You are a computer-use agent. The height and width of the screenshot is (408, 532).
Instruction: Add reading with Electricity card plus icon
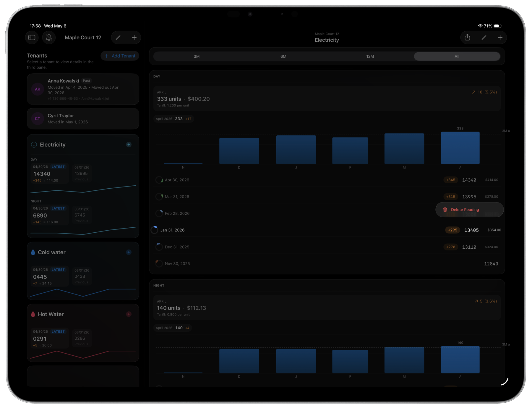pos(129,145)
